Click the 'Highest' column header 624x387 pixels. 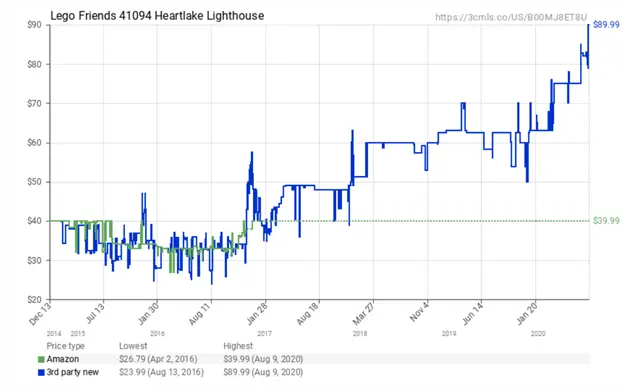click(x=238, y=346)
